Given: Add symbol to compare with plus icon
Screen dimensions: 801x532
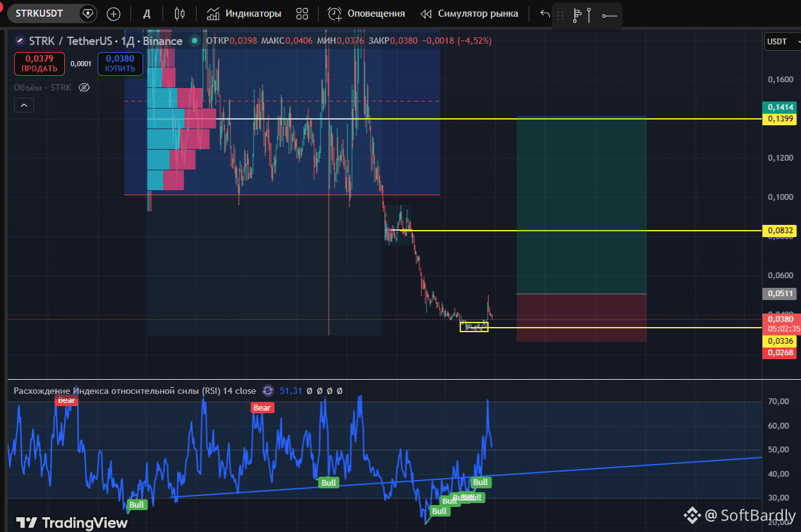Looking at the screenshot, I should coord(114,13).
